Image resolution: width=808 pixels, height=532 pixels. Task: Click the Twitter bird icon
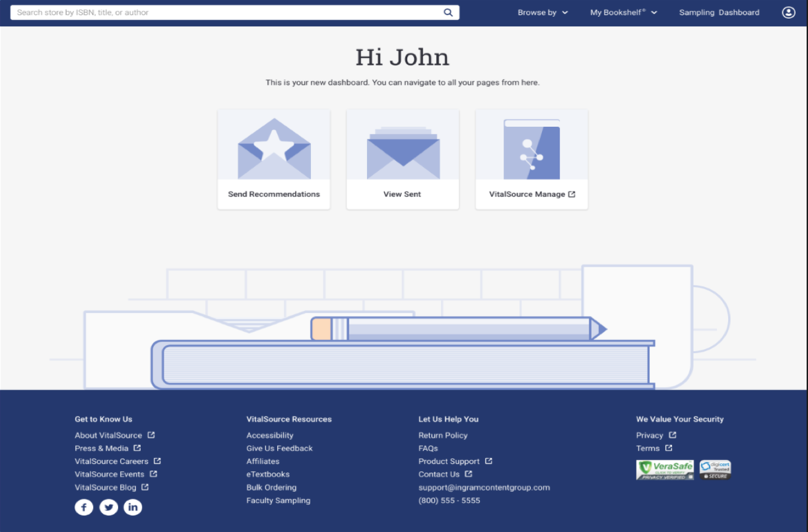(108, 507)
